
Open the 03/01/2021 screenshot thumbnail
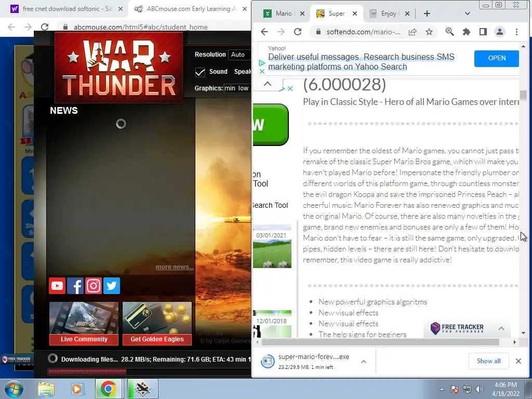click(272, 253)
